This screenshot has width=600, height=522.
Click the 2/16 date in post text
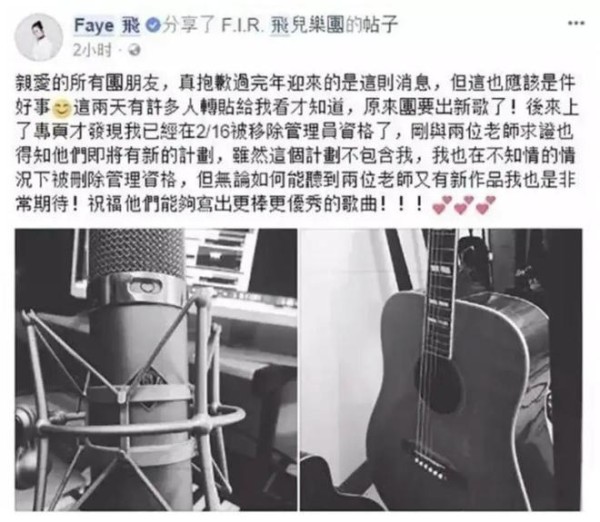pos(212,132)
